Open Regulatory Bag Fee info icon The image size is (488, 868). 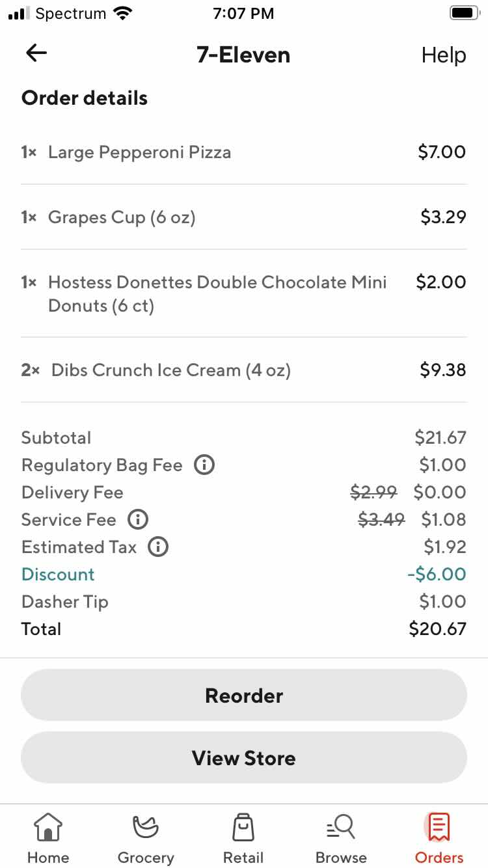click(x=204, y=465)
